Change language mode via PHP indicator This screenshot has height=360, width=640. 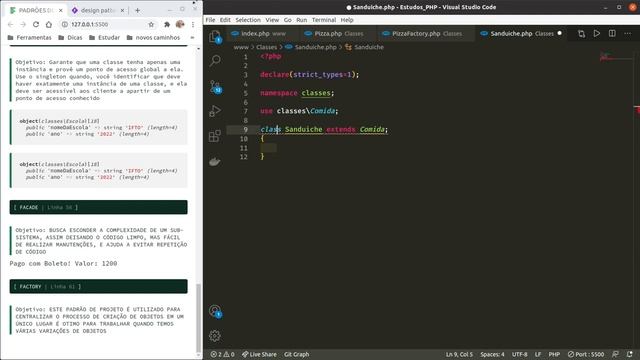point(554,354)
